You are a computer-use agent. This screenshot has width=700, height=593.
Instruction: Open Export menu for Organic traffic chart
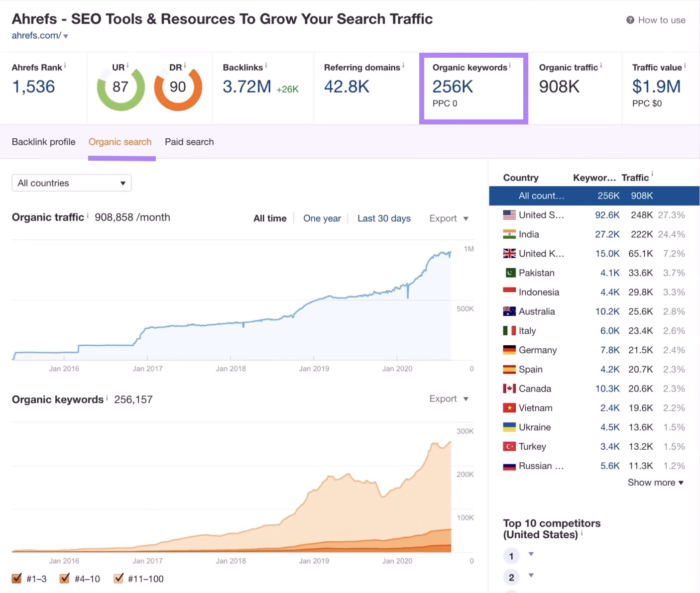click(449, 218)
